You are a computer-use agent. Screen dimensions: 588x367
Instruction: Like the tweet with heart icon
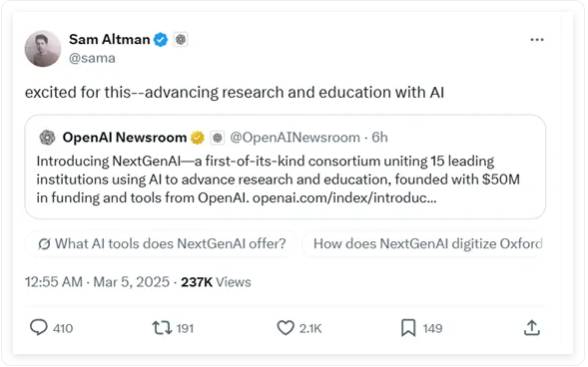coord(286,328)
